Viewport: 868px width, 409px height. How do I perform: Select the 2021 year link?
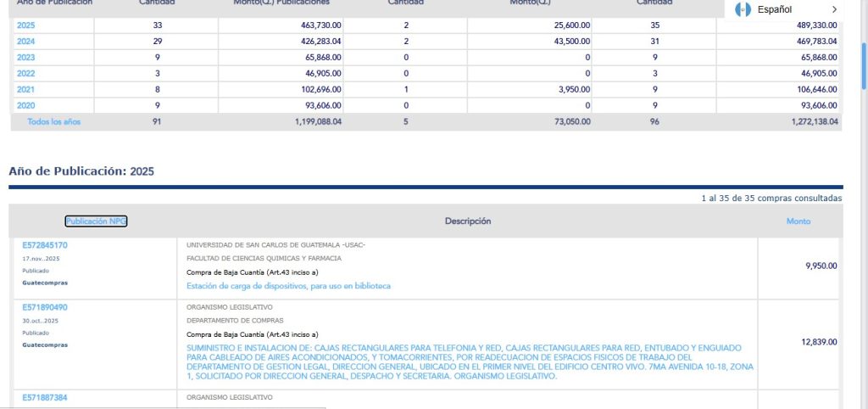tap(26, 89)
